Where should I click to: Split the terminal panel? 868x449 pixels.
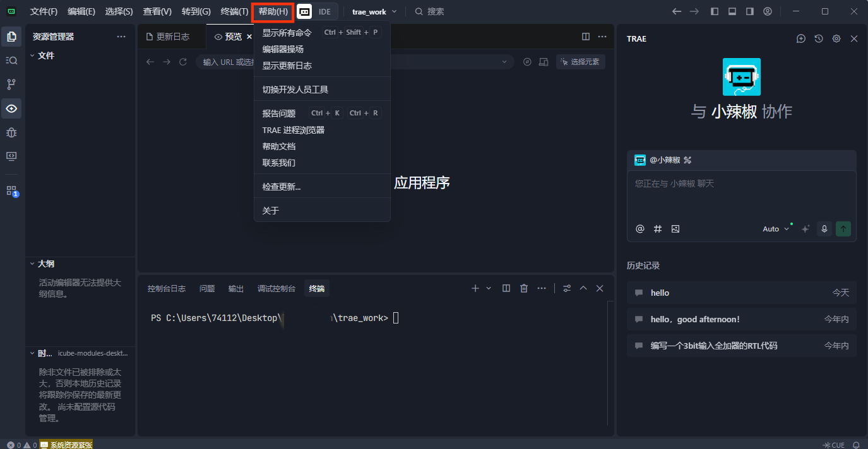point(506,288)
